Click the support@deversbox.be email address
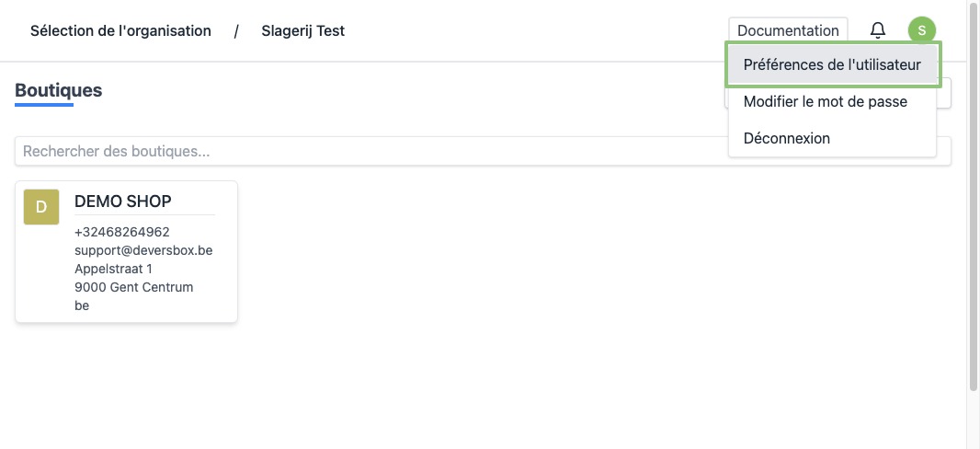Screen dimensions: 980x449 pyautogui.click(x=143, y=250)
